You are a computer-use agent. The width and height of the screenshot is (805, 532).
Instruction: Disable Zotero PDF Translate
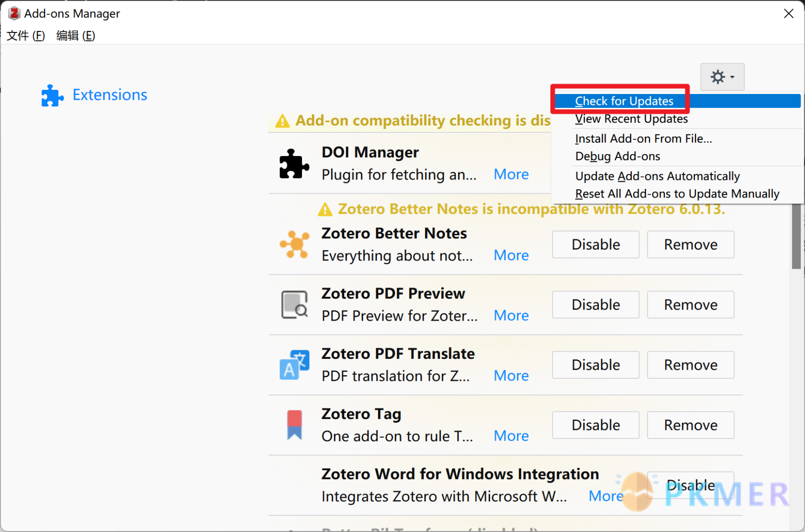(596, 365)
